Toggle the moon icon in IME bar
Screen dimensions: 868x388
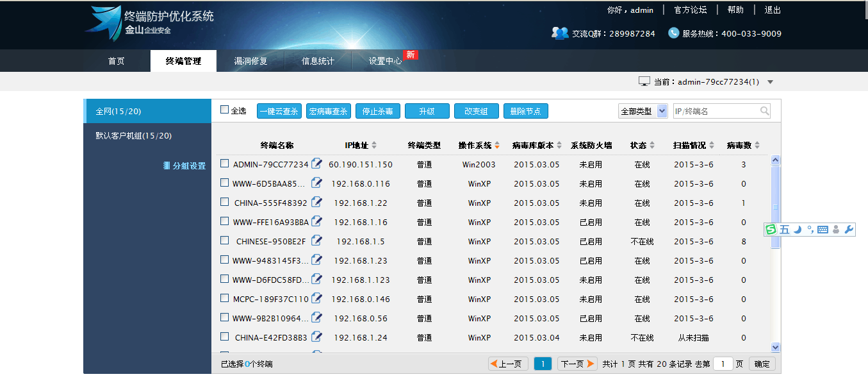[798, 230]
